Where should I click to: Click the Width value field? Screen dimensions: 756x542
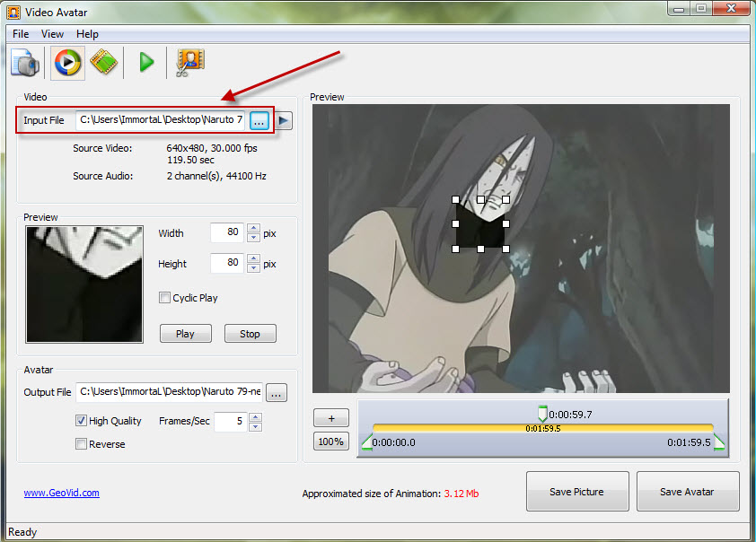tap(227, 232)
